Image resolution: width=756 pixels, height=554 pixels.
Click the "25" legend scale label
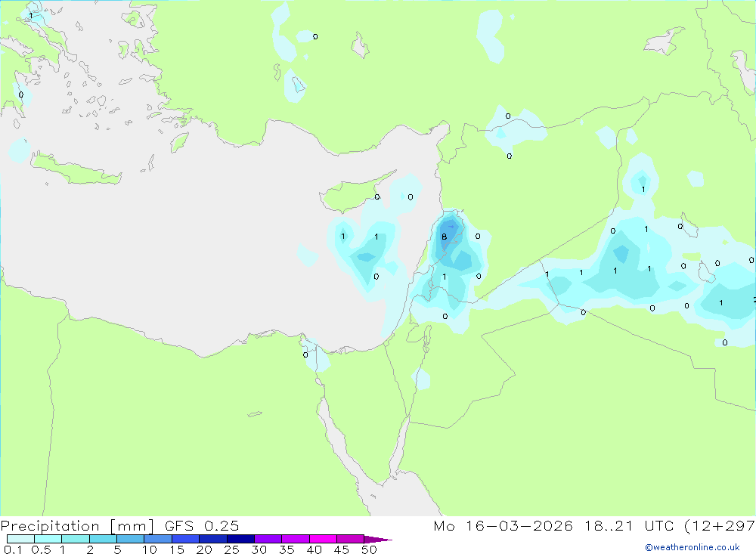[232, 549]
